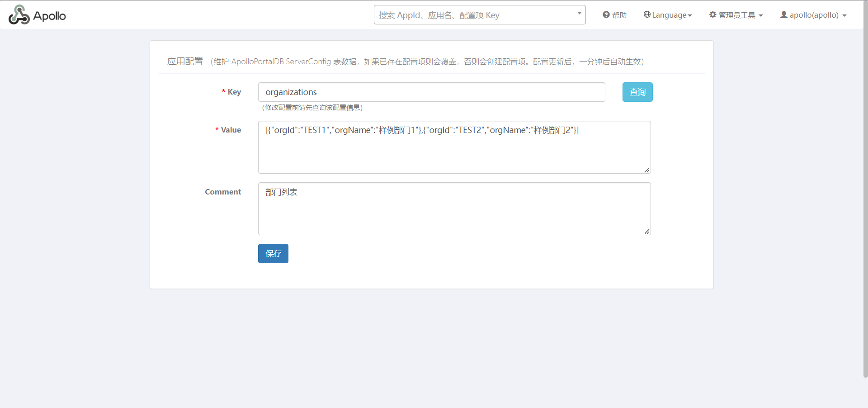This screenshot has width=868, height=408.
Task: Open the 帮助 help menu item
Action: (x=619, y=15)
